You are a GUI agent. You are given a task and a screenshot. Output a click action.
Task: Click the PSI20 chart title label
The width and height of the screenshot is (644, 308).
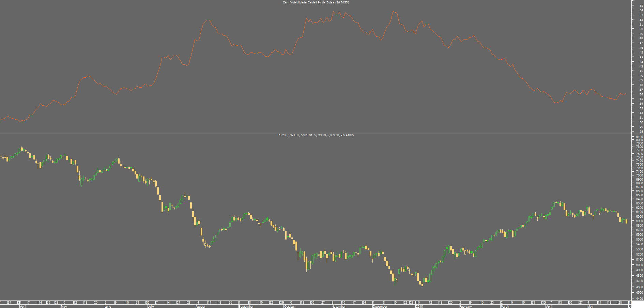pyautogui.click(x=316, y=135)
